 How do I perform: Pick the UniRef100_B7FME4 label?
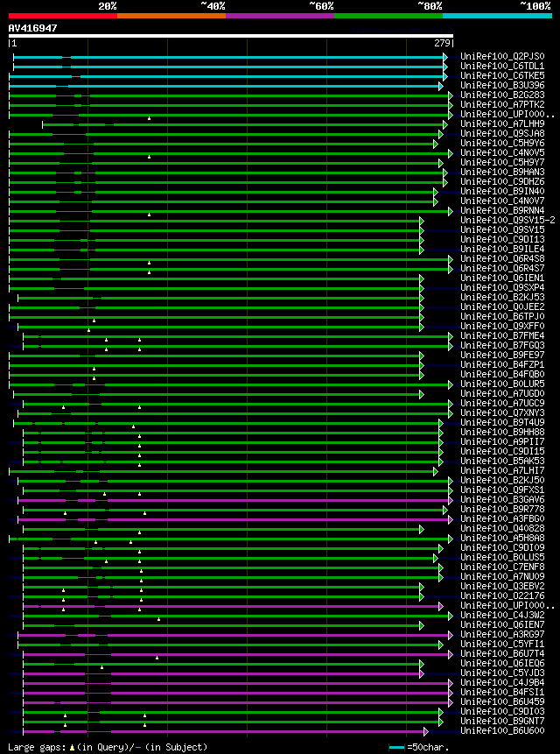502,336
